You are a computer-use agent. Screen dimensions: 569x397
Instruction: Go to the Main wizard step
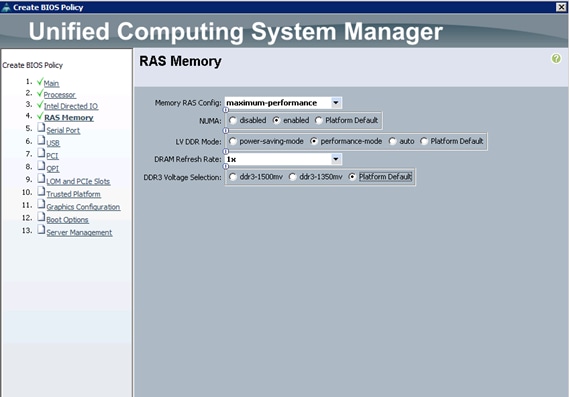click(51, 83)
